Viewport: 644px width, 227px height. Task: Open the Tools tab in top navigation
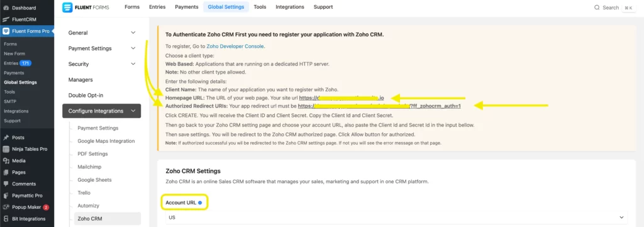click(x=260, y=7)
